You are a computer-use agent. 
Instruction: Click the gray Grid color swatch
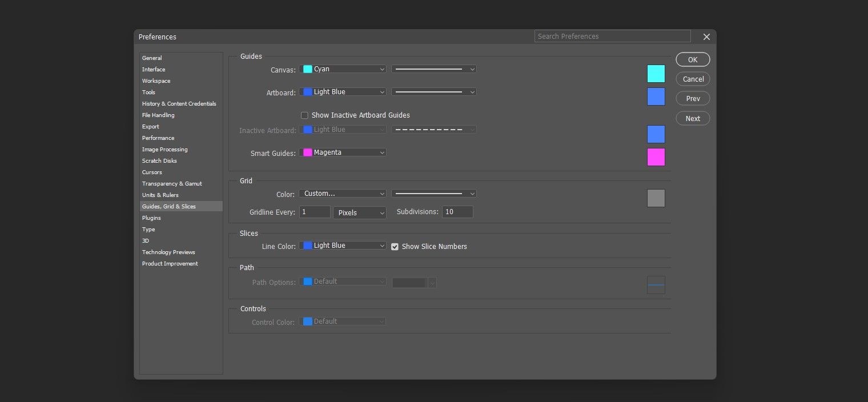coord(656,198)
